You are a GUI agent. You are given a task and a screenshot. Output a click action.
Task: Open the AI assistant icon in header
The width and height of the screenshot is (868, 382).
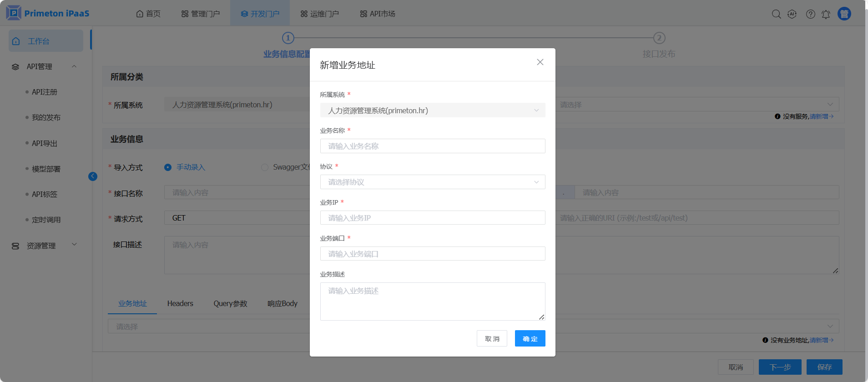click(x=792, y=14)
